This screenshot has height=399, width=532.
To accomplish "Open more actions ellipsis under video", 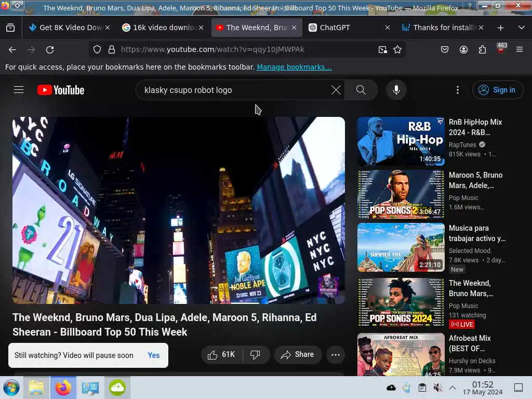I will 336,354.
